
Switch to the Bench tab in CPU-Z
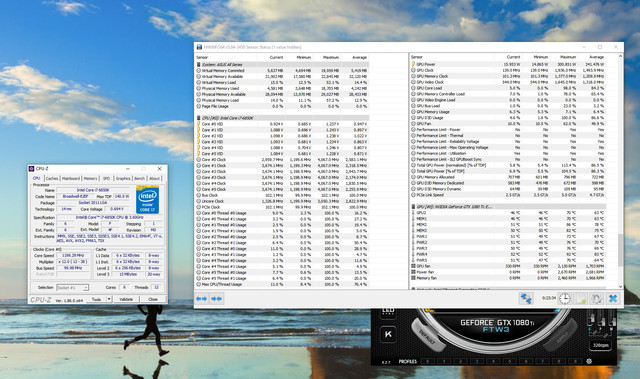click(x=140, y=178)
